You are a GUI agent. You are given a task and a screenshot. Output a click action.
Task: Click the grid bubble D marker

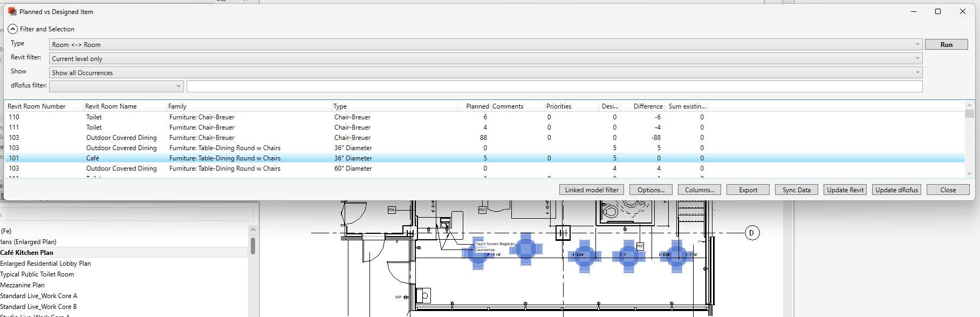click(x=752, y=233)
